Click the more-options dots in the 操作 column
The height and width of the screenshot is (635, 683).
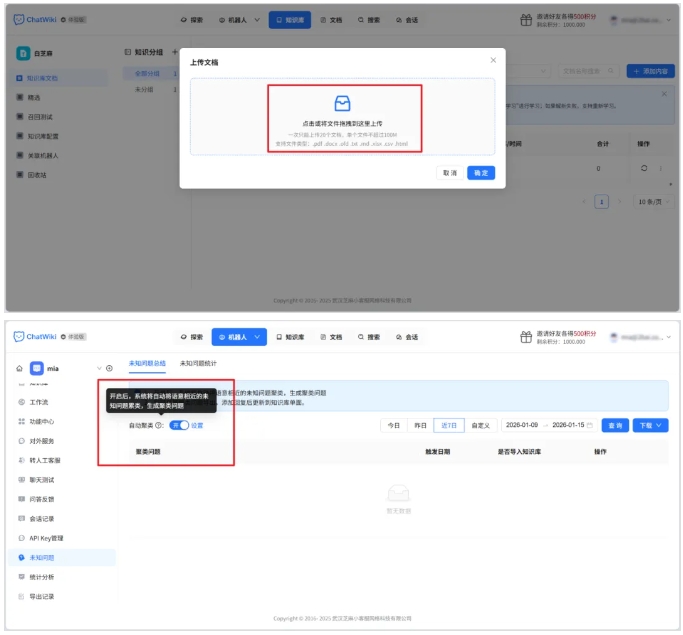[660, 168]
